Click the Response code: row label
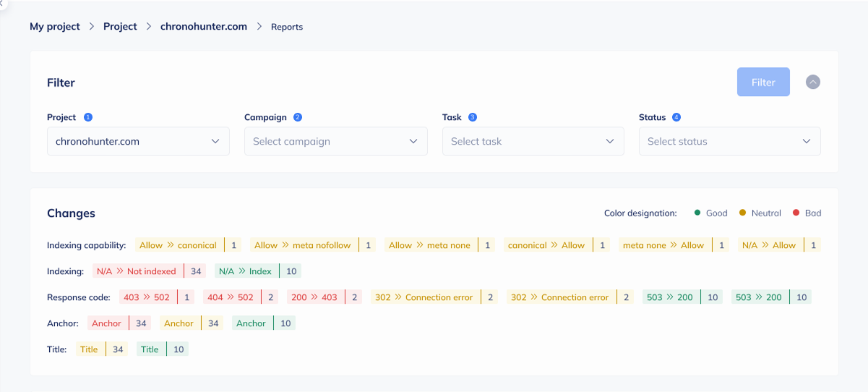Viewport: 868px width, 392px height. click(79, 297)
